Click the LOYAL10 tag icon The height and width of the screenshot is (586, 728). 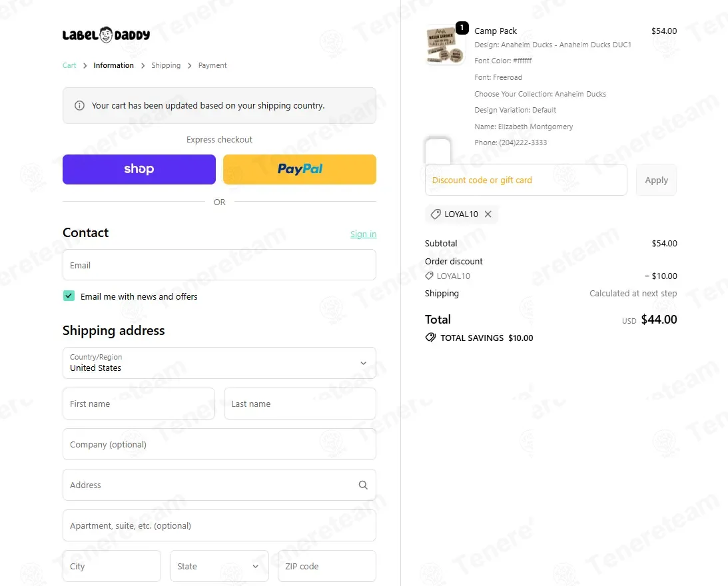point(436,214)
